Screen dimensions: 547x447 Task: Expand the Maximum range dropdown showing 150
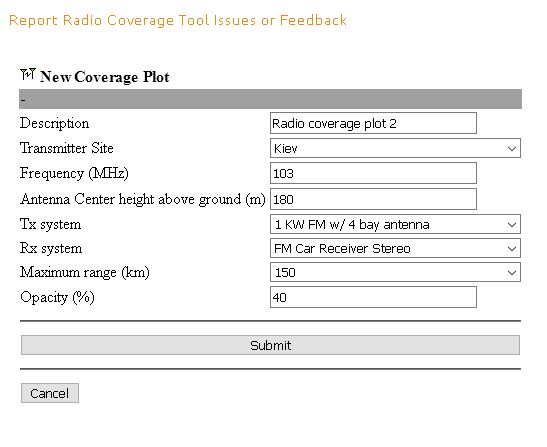(x=395, y=272)
